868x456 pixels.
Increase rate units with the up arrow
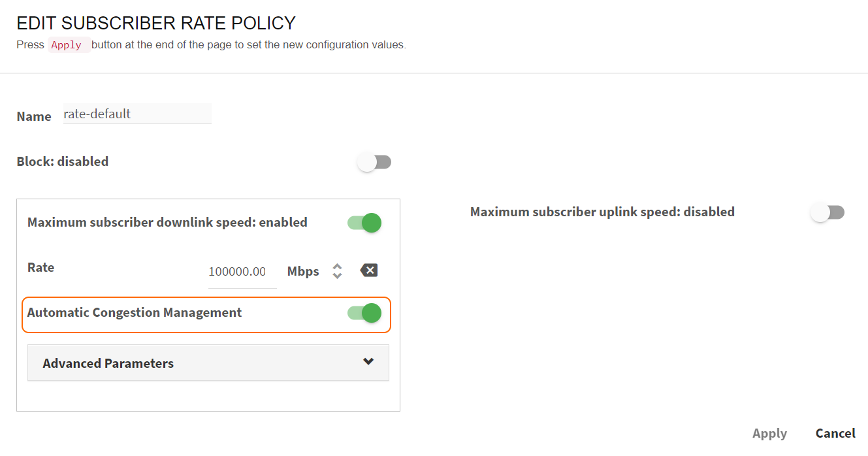[x=337, y=267]
